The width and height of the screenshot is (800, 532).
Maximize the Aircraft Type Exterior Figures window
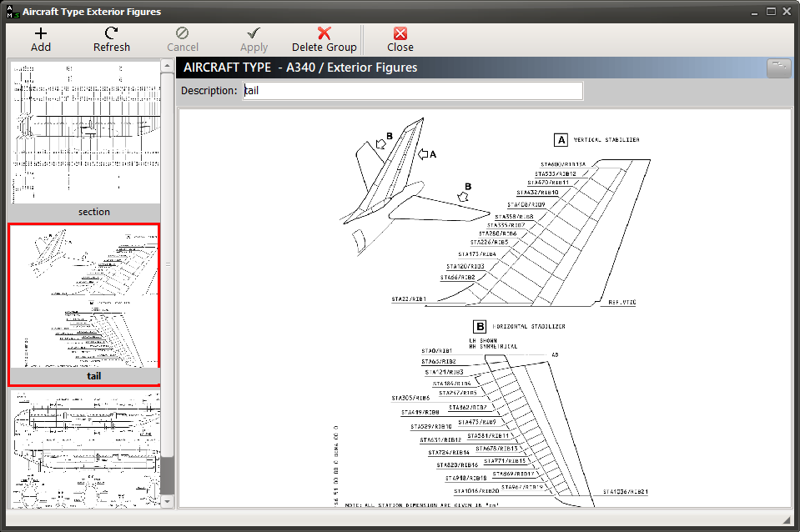click(x=771, y=11)
